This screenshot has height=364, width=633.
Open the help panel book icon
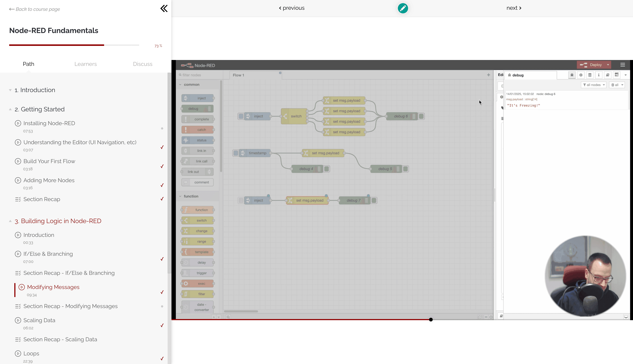pos(608,74)
